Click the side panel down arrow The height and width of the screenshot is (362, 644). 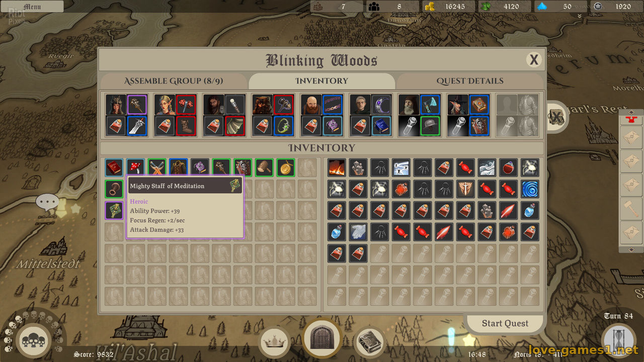pyautogui.click(x=632, y=249)
